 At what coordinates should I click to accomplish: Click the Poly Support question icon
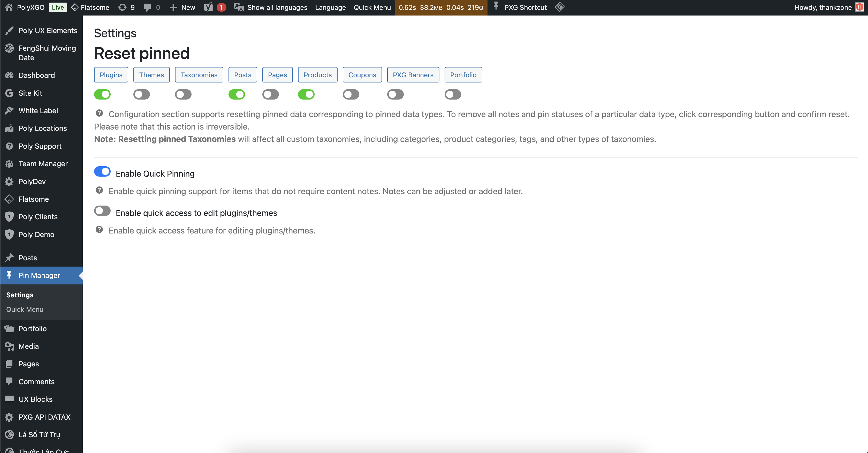[x=9, y=146]
